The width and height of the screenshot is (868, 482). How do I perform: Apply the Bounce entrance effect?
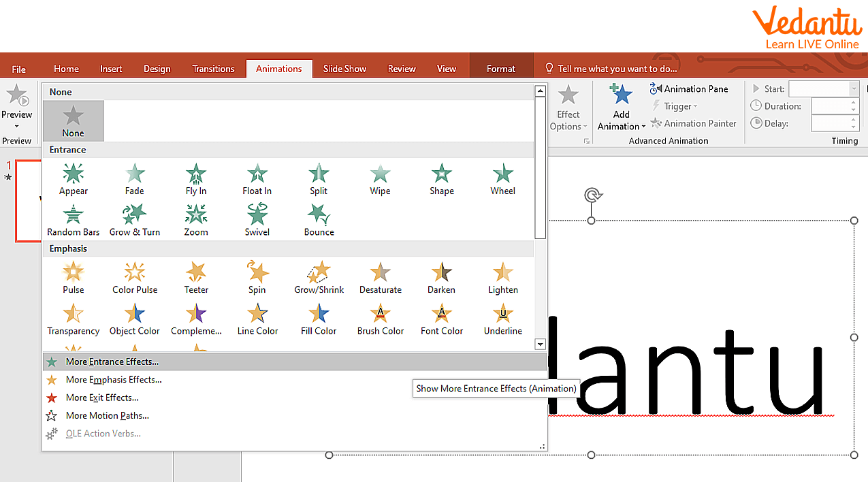319,220
